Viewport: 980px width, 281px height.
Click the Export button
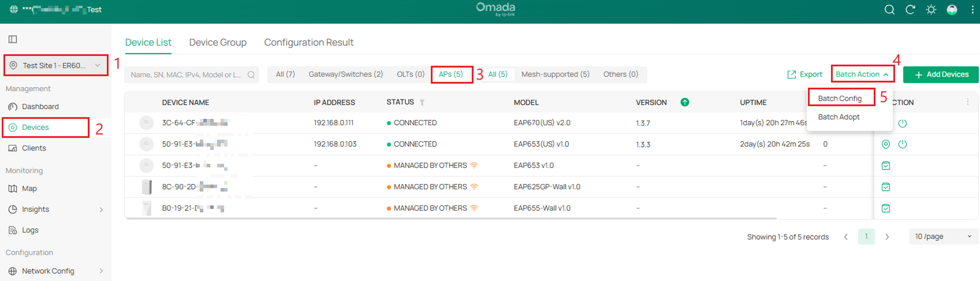pyautogui.click(x=805, y=75)
